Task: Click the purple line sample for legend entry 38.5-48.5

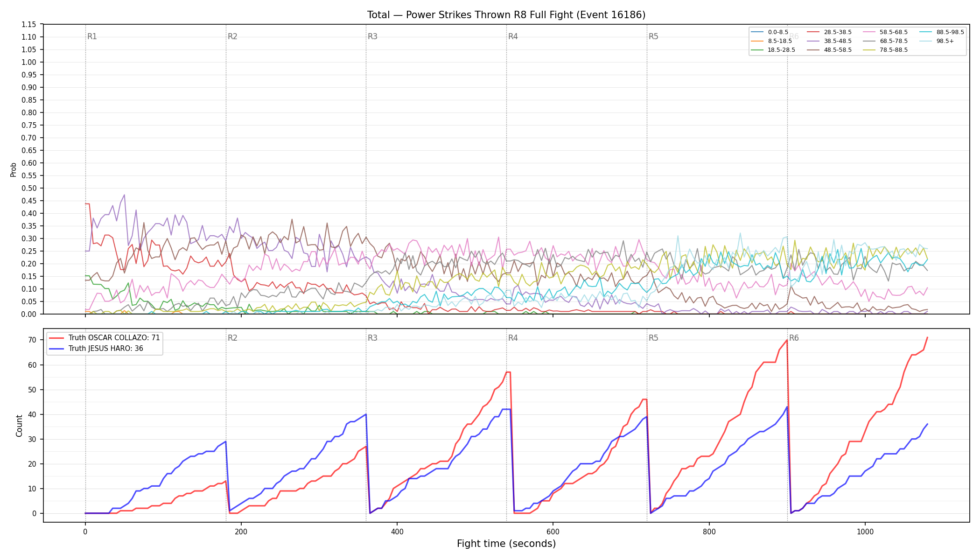Action: (814, 41)
